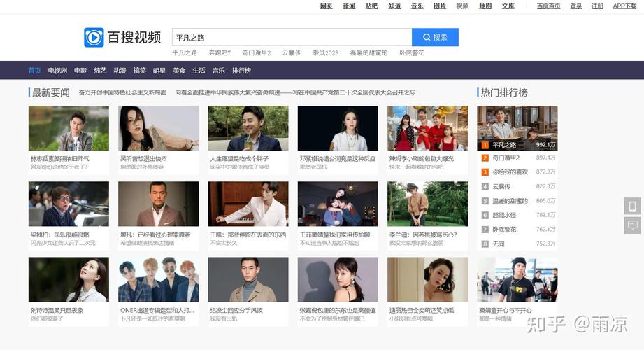The width and height of the screenshot is (644, 350).
Task: Open the top-ranked 平凡之路 thumbnail in 热门排行榜
Action: 517,128
